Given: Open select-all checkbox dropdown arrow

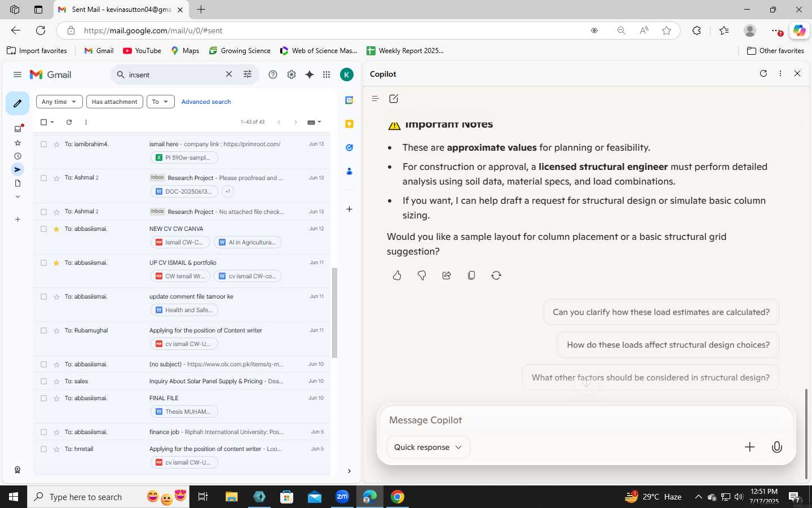Looking at the screenshot, I should click(x=52, y=122).
